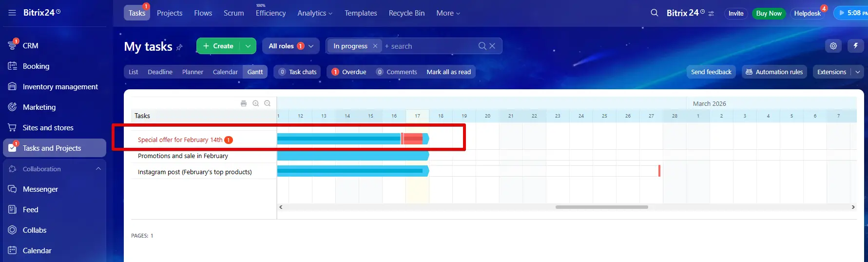Click the print icon above the Gantt task list
The height and width of the screenshot is (262, 868).
tap(244, 103)
